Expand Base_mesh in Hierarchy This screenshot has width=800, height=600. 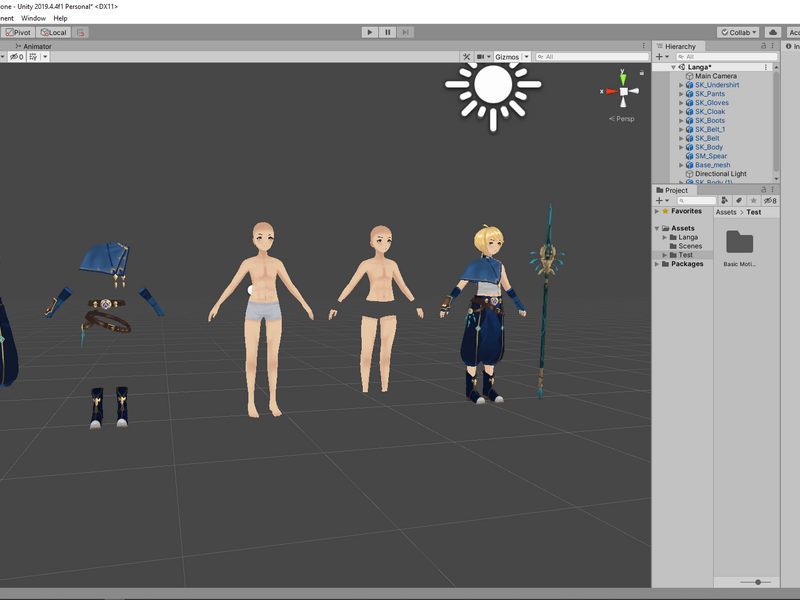(x=681, y=165)
